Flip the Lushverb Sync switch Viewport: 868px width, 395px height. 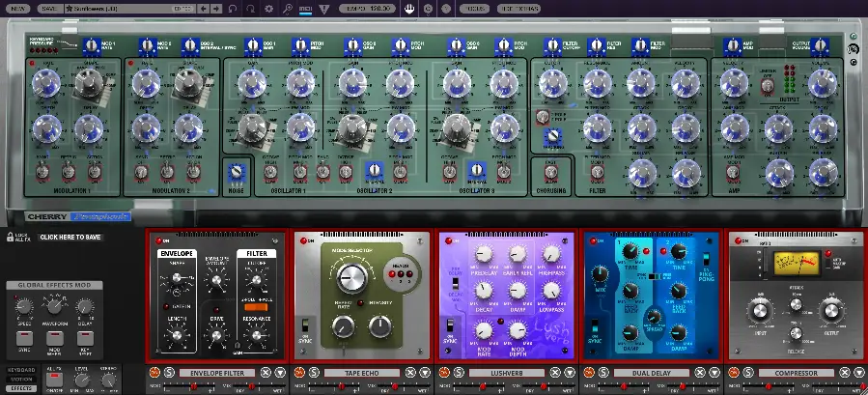point(450,325)
